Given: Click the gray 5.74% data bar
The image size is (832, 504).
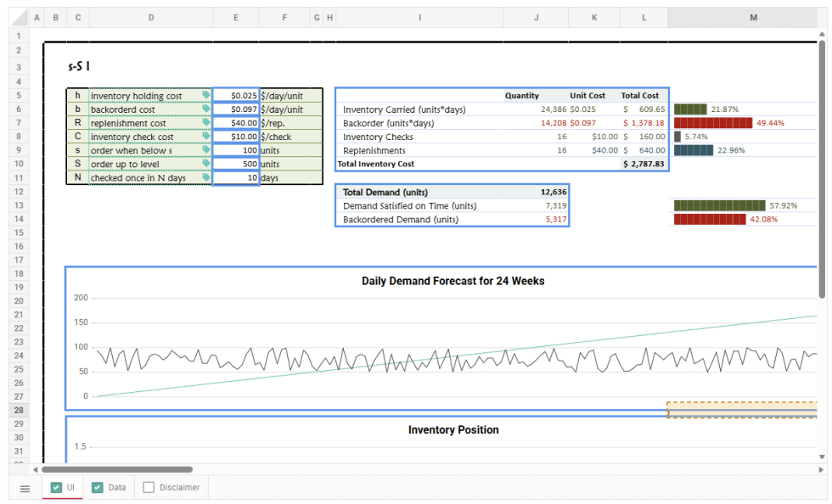Looking at the screenshot, I should tap(677, 137).
